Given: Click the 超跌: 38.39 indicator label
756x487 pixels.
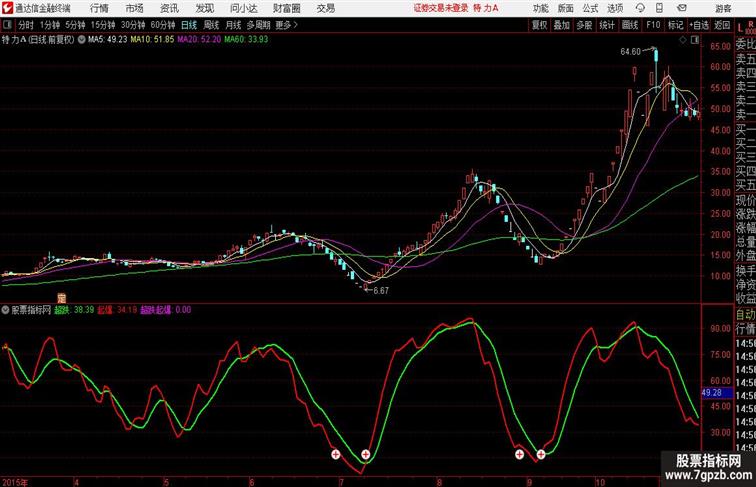Looking at the screenshot, I should point(74,310).
